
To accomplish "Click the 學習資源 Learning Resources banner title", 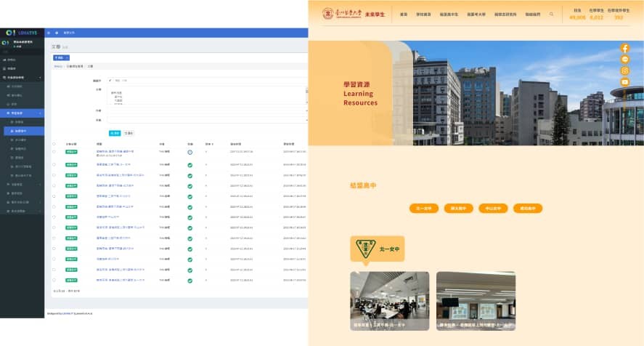I will point(360,93).
